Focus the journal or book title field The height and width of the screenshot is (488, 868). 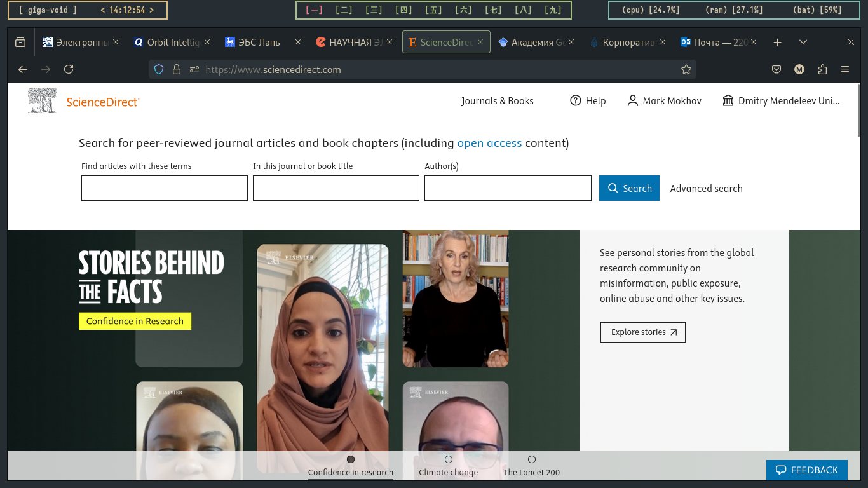[336, 188]
